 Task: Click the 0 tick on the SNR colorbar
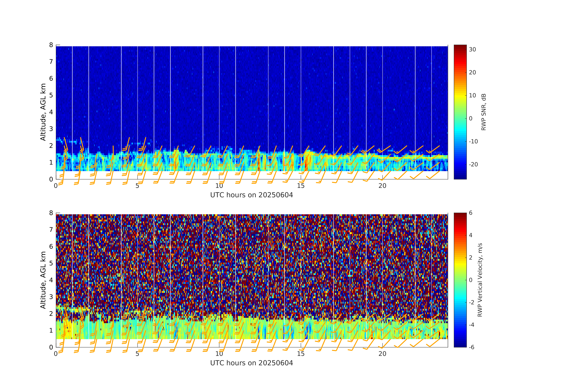point(471,118)
